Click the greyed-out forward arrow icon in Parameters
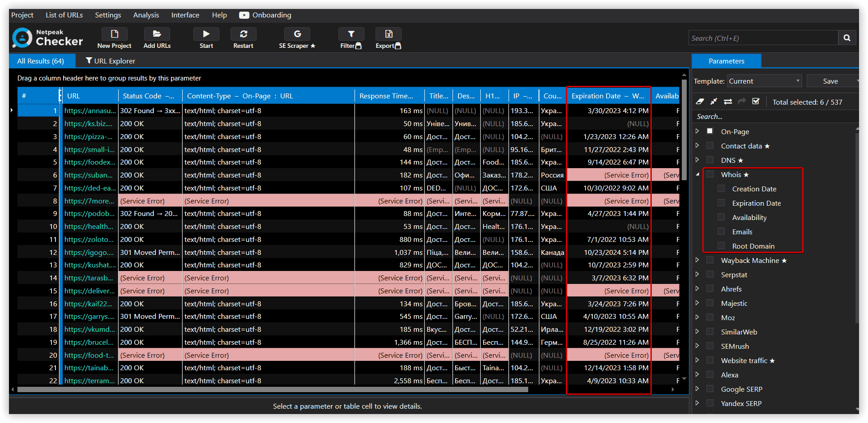Screen dimensions: 868x423 [742, 102]
